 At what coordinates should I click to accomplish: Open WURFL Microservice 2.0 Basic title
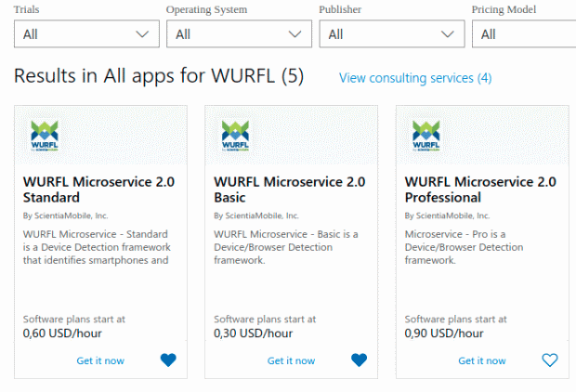click(290, 189)
